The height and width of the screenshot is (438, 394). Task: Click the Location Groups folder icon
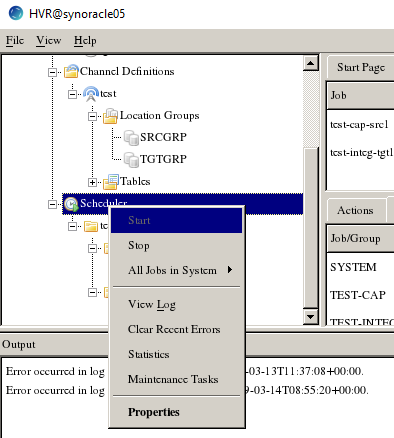(x=110, y=116)
